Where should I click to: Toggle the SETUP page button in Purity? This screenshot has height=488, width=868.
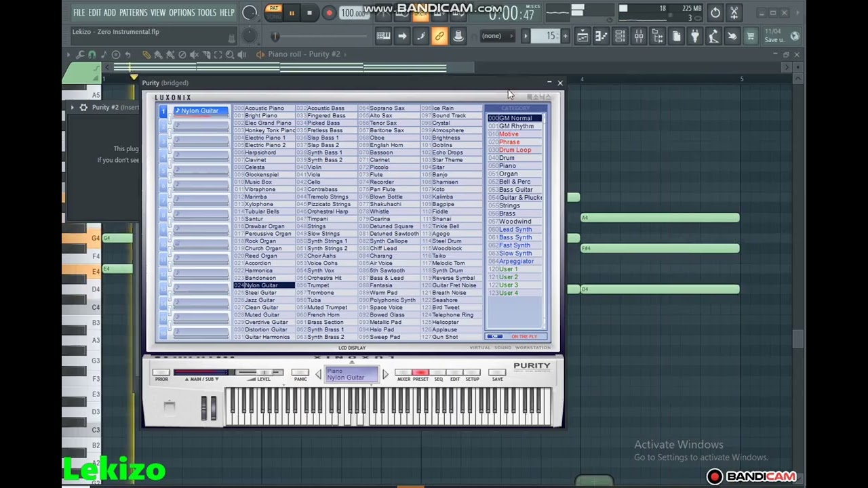click(x=472, y=372)
